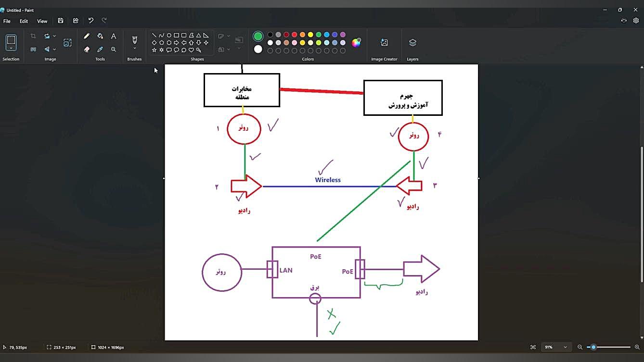Screen dimensions: 644x362
Task: Click the Copilot icon in title bar
Action: (624, 21)
